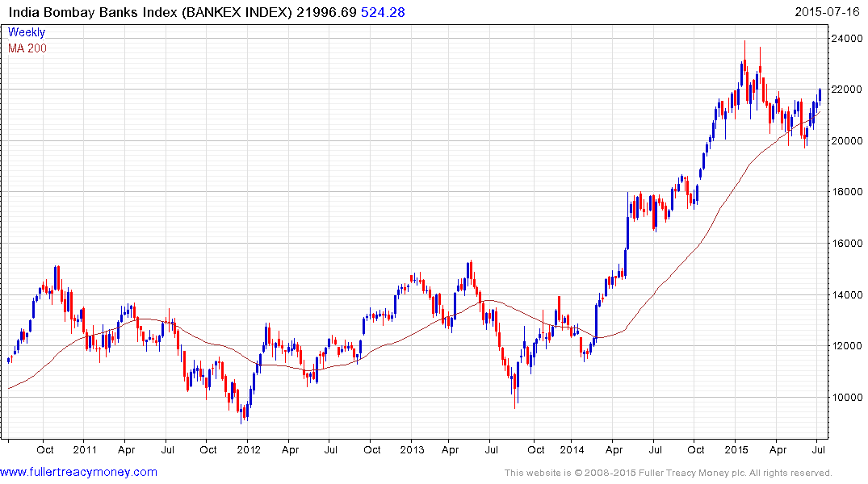Select the 'Weekly' interval label
Screen dimensions: 868x484
pyautogui.click(x=27, y=32)
